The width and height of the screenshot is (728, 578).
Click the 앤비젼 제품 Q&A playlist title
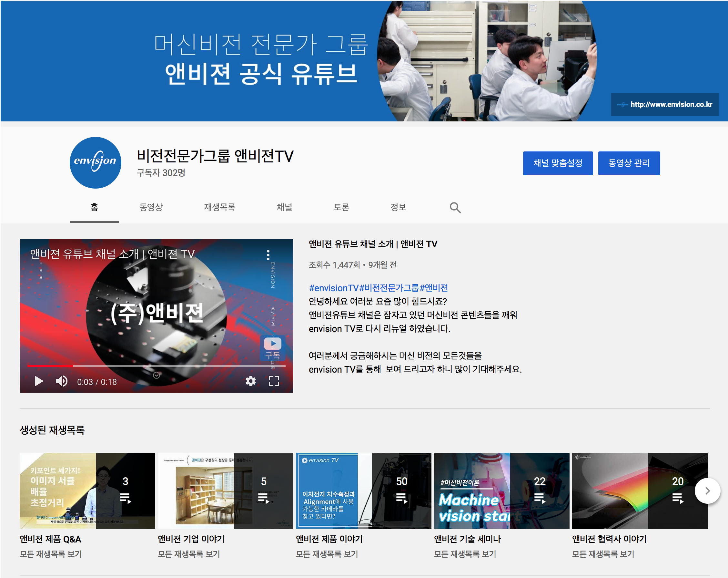tap(50, 539)
